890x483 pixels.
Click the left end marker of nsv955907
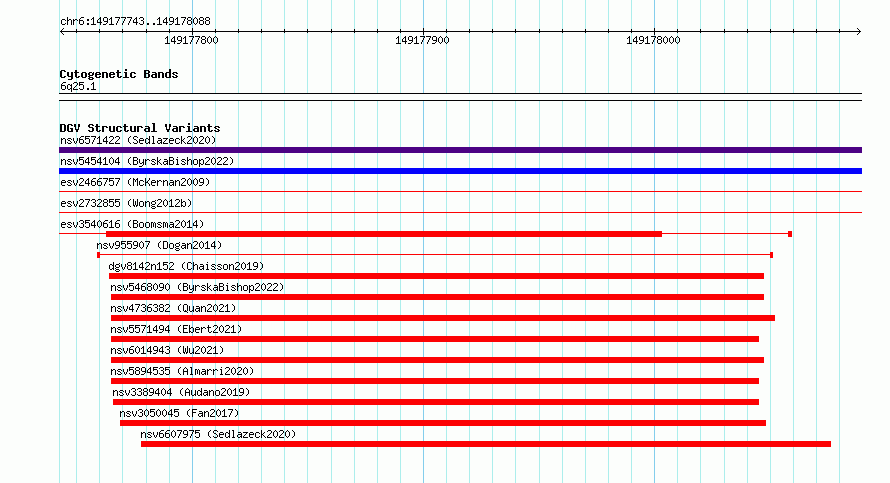pyautogui.click(x=98, y=255)
